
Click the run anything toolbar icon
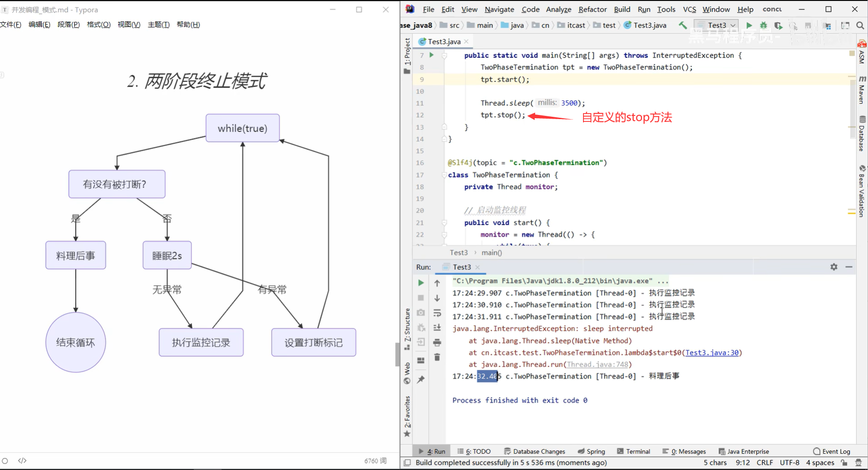pos(845,26)
